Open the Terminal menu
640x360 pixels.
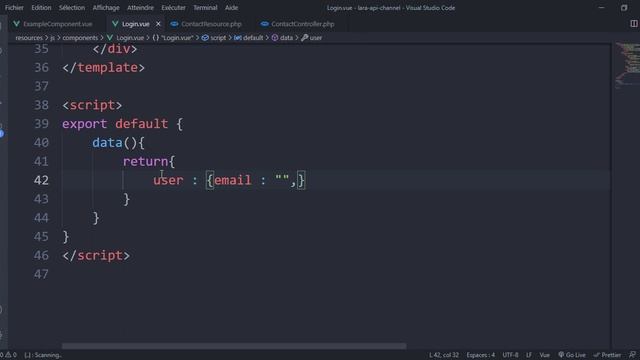(x=205, y=8)
